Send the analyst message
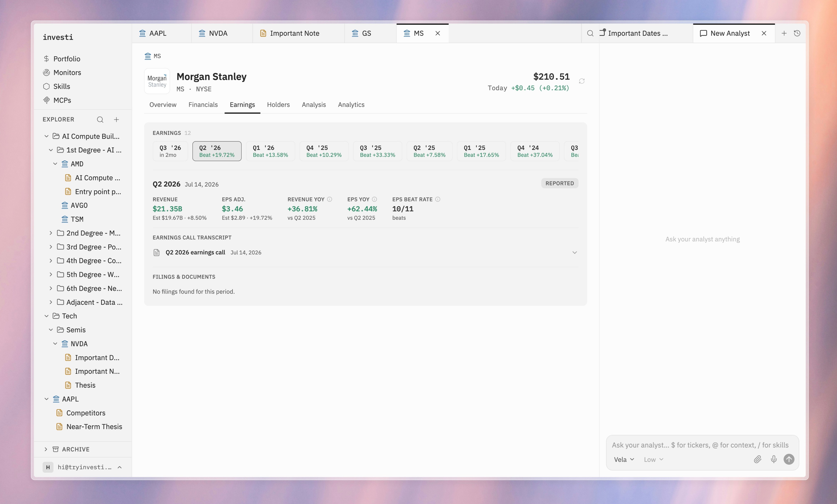 coord(789,460)
